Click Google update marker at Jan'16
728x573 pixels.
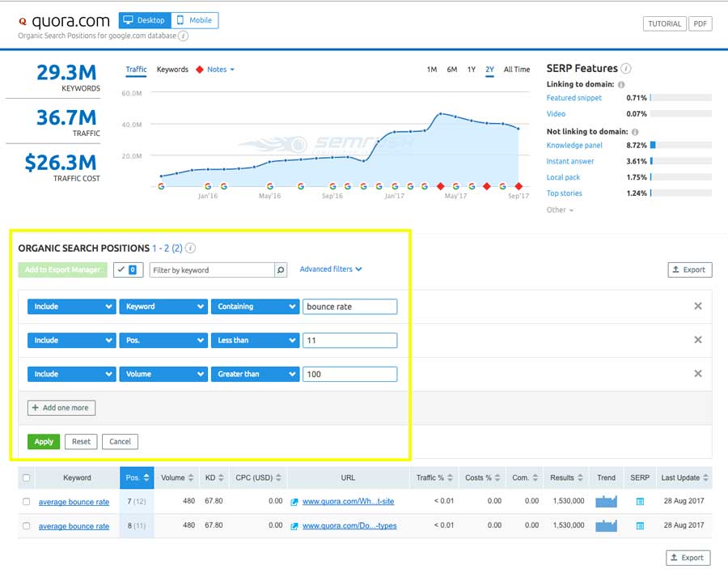[208, 186]
